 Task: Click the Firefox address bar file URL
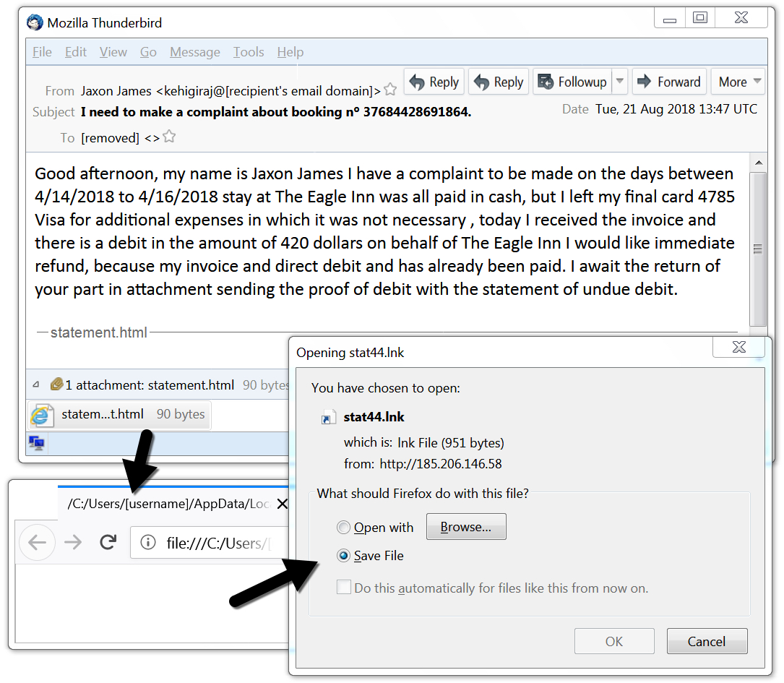[x=218, y=543]
